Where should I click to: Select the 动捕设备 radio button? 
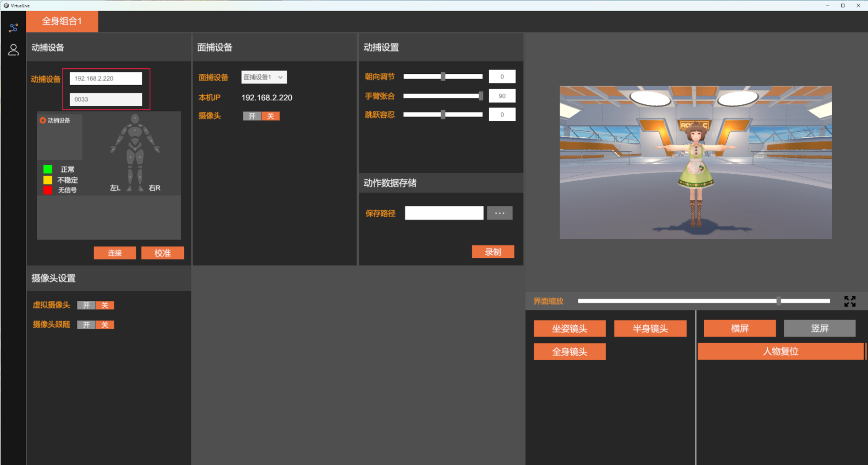click(43, 121)
